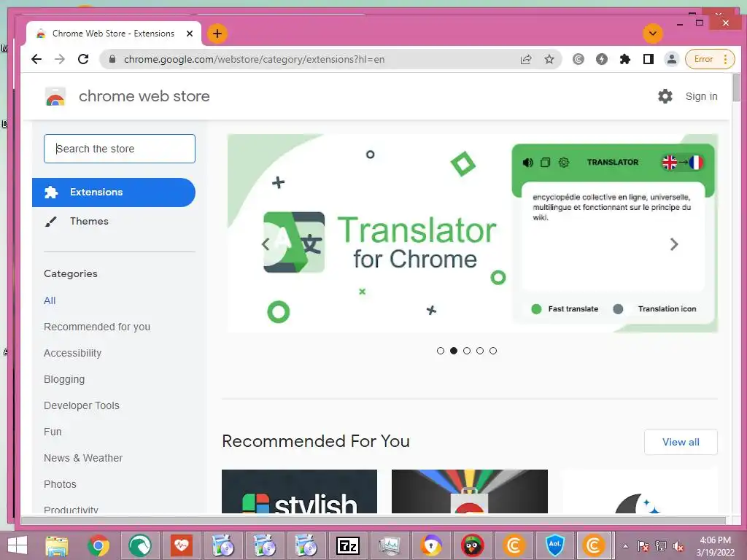The image size is (747, 560).
Task: Open the AOL shield taskbar app
Action: coord(555,545)
